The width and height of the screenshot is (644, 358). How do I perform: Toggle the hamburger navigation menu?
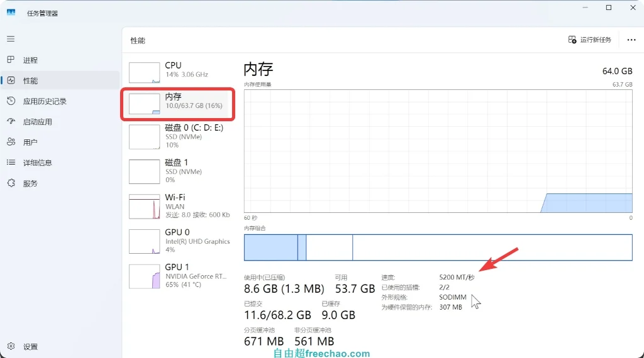tap(11, 38)
